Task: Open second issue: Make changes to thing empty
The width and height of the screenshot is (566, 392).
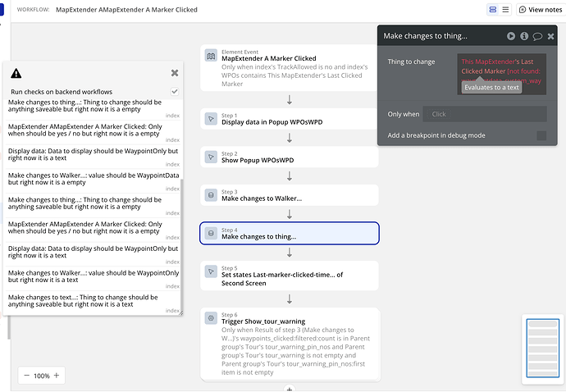Action: click(x=94, y=205)
